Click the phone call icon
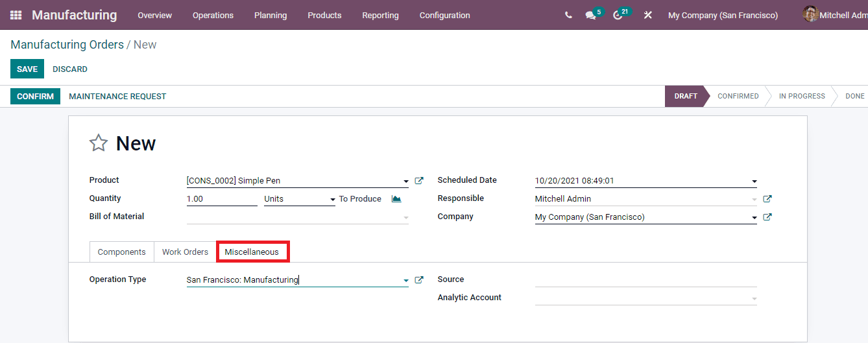Image resolution: width=868 pixels, height=343 pixels. tap(568, 15)
